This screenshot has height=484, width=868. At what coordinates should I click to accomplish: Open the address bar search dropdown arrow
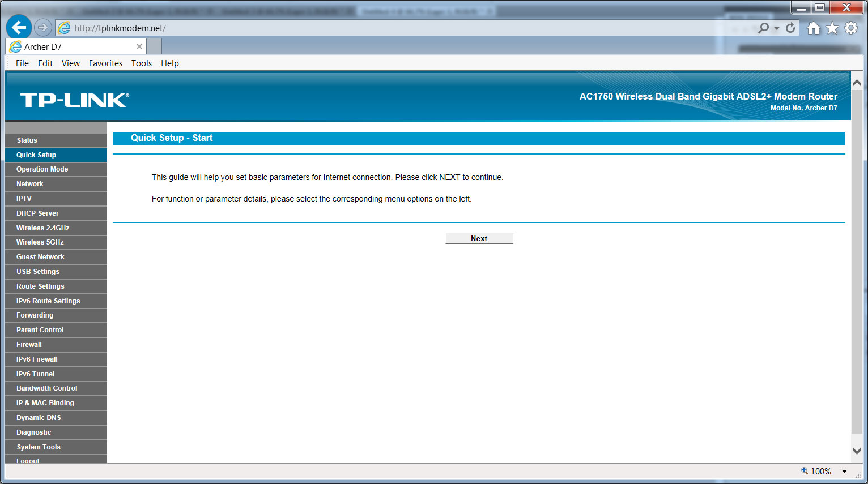pyautogui.click(x=777, y=28)
